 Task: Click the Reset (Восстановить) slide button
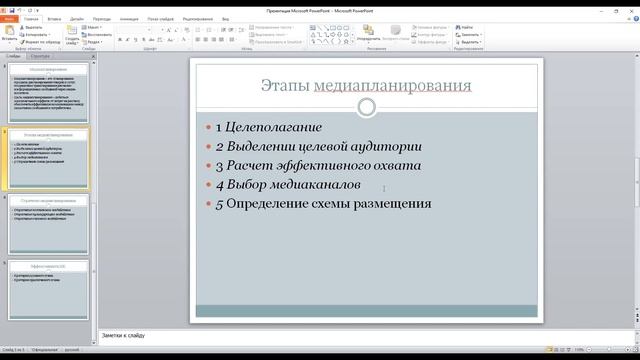(97, 35)
